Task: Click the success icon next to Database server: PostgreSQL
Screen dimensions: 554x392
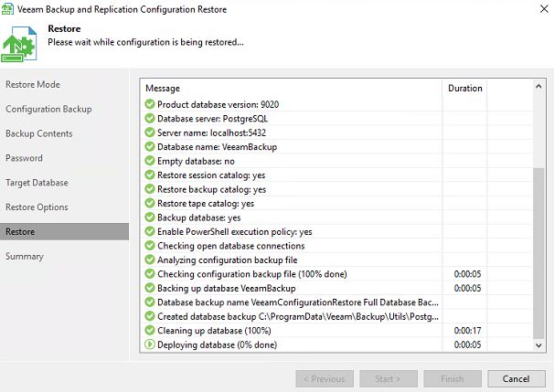Action: point(150,119)
